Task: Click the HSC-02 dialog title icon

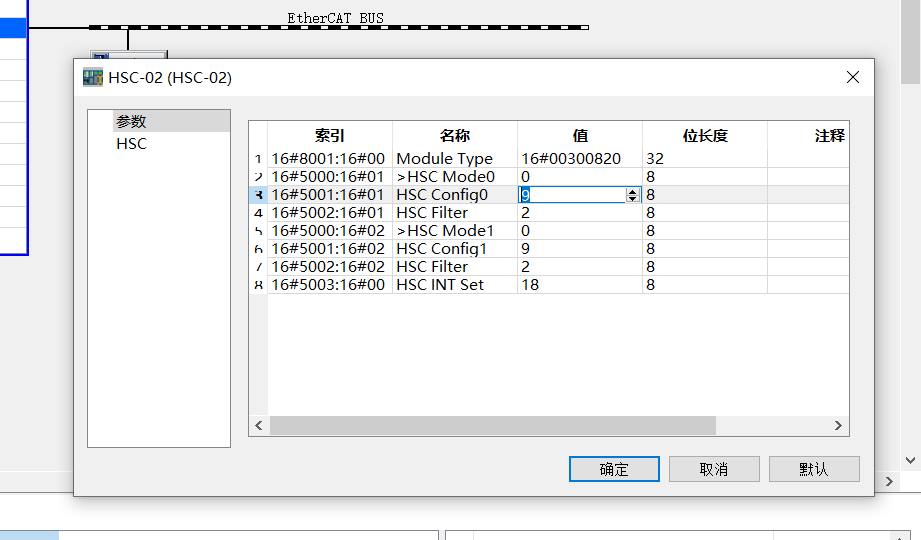Action: 93,78
